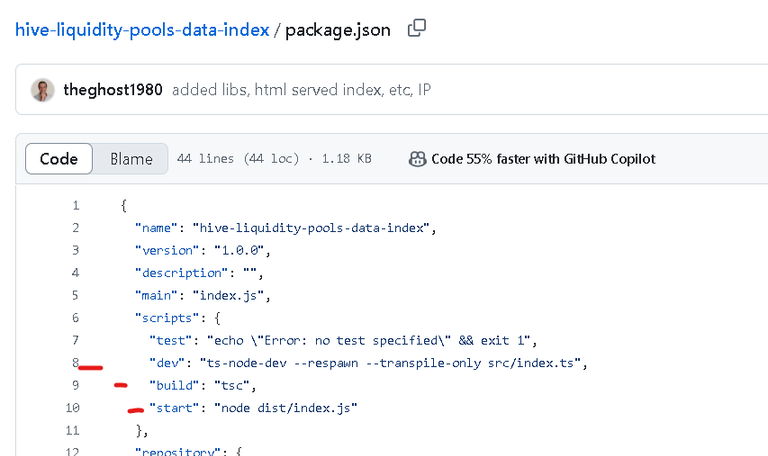Click the GitHub Copilot icon
Screen dimensions: 768x456
417,159
